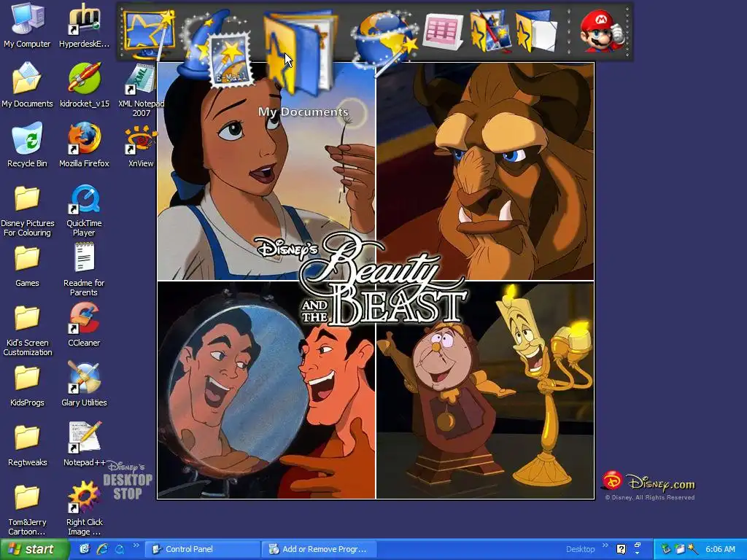Click the wand system tray icon
747x560 pixels.
693,549
